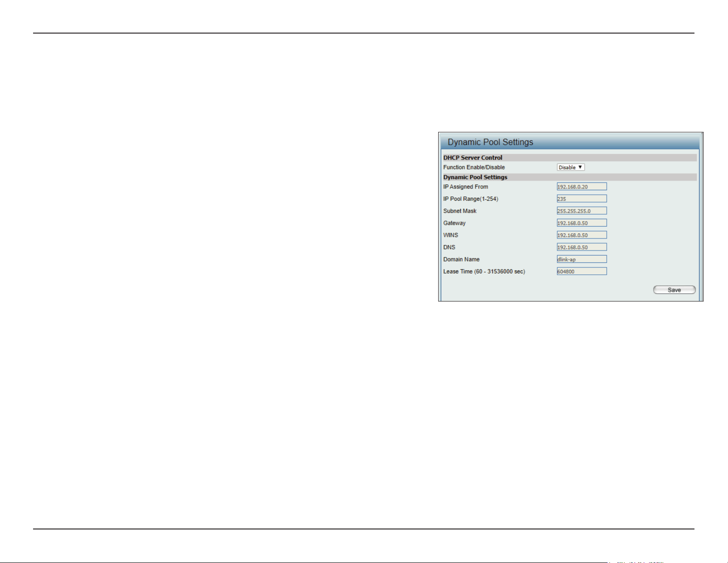Image resolution: width=728 pixels, height=563 pixels.
Task: Click the Subnet Mask input field
Action: click(x=581, y=211)
